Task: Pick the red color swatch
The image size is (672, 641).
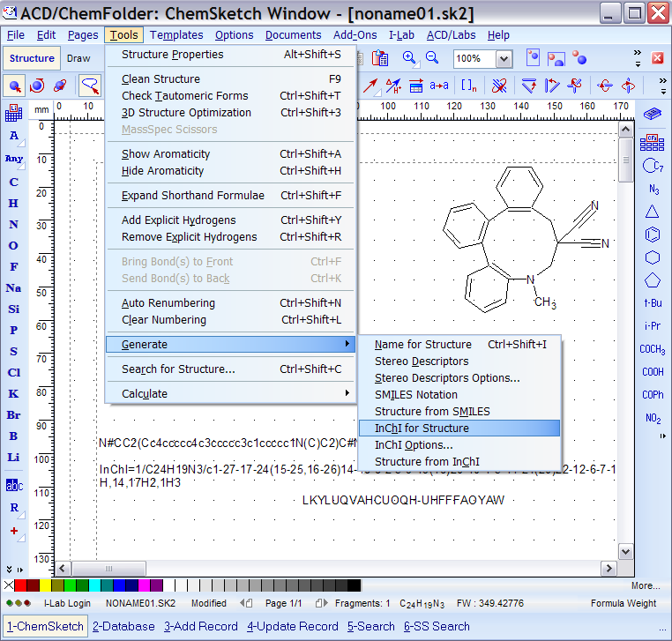Action: [20, 585]
